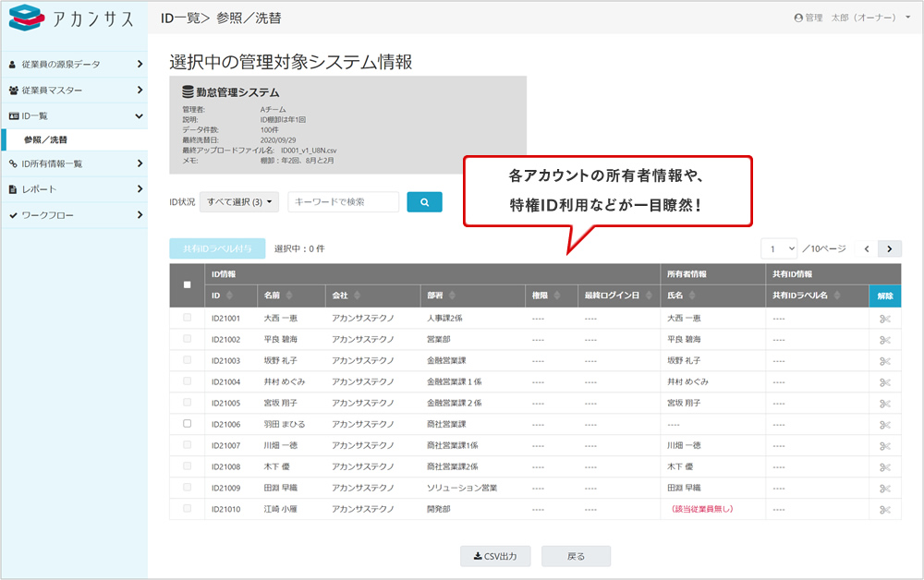
Task: Open the page number dropdown
Action: pyautogui.click(x=781, y=248)
